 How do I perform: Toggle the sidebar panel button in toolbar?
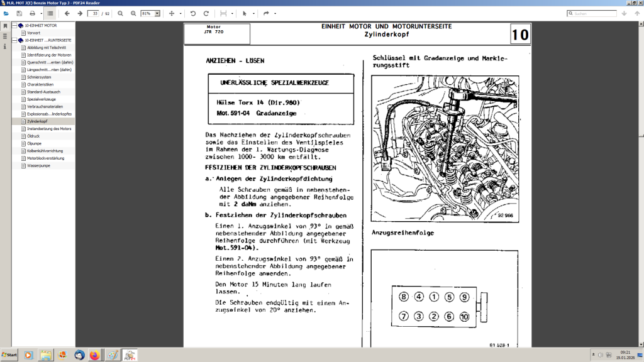tap(50, 13)
